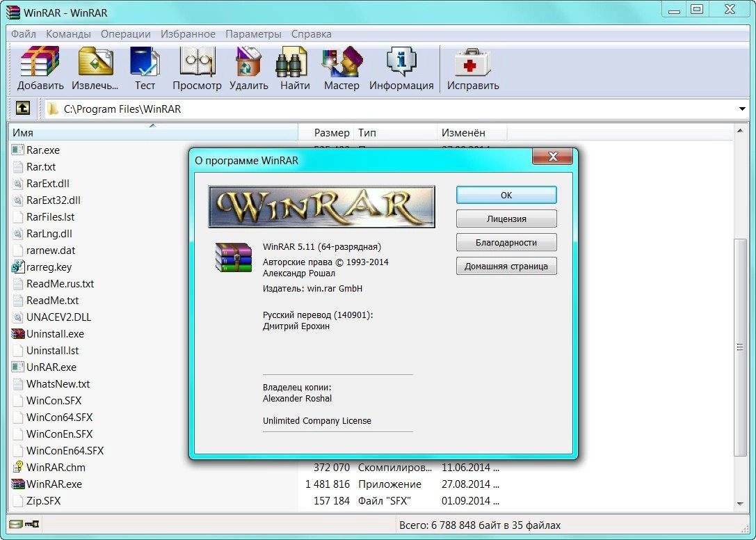Click the file list scroll up arrow
Image resolution: width=756 pixels, height=540 pixels.
740,131
